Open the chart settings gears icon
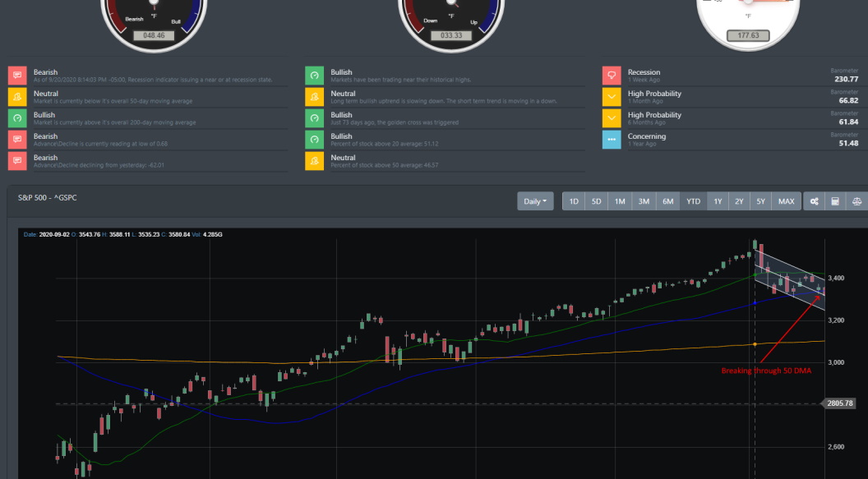The height and width of the screenshot is (479, 868). [x=814, y=201]
